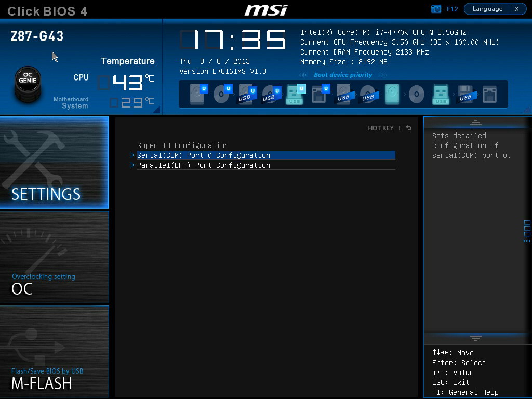Viewport: 532px width, 399px height.
Task: Expand the arrow beside Parallel(LPT) Port
Action: (x=132, y=165)
